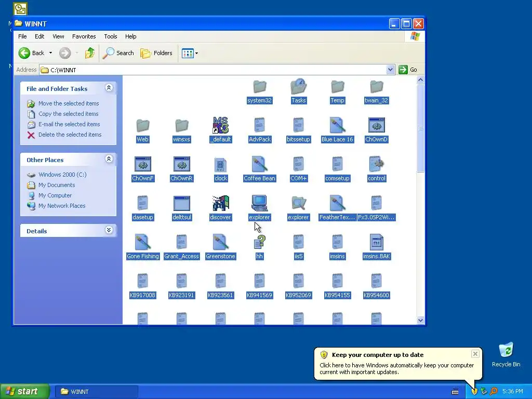Select the hh help program icon
Viewport: 532px width, 399px height.
tap(260, 242)
